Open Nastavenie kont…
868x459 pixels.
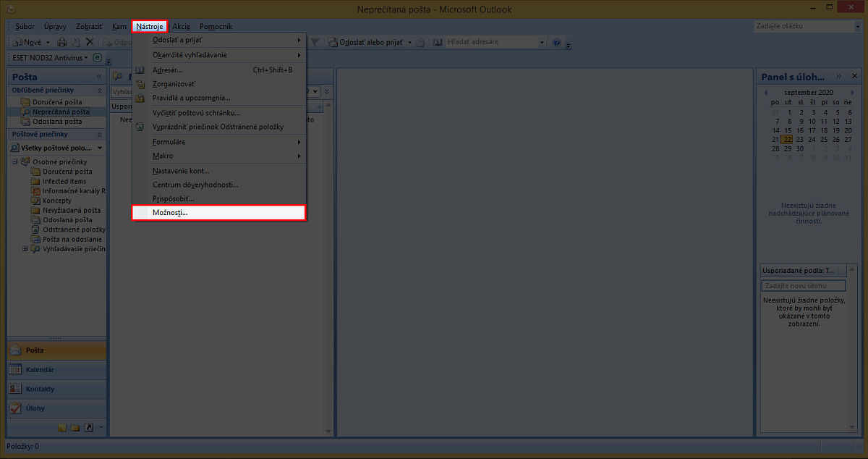point(218,171)
